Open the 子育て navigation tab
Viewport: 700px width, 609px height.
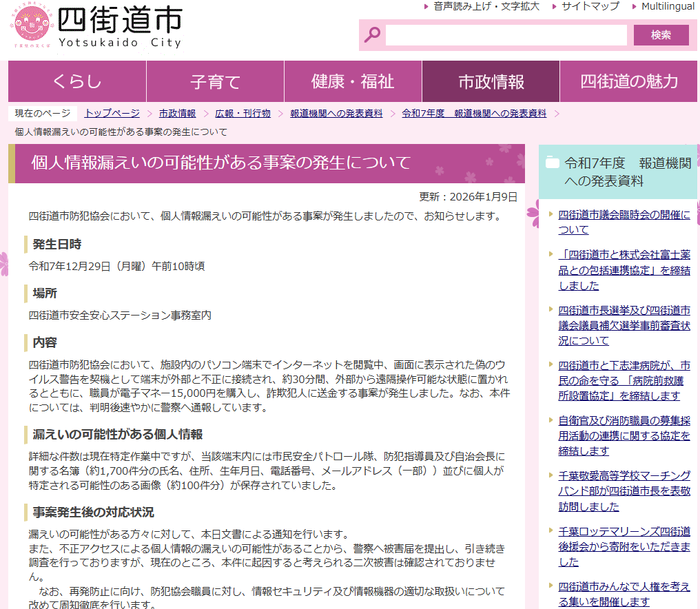pos(215,82)
